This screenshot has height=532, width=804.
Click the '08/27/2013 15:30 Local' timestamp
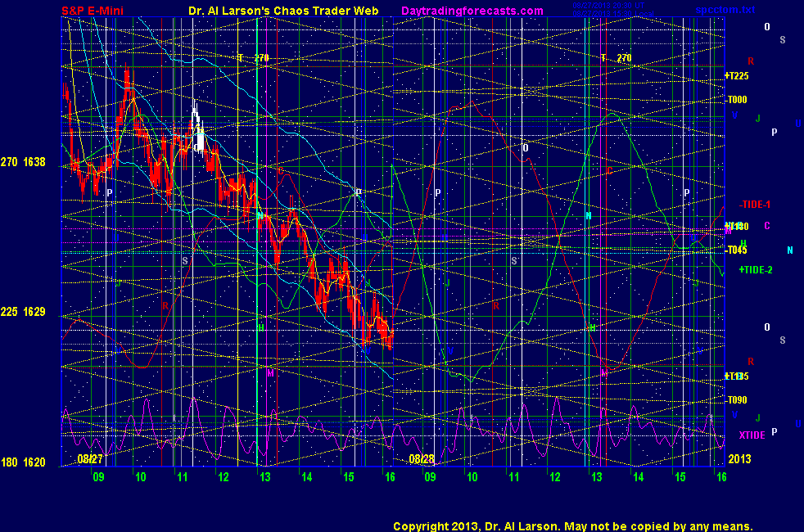(x=612, y=13)
